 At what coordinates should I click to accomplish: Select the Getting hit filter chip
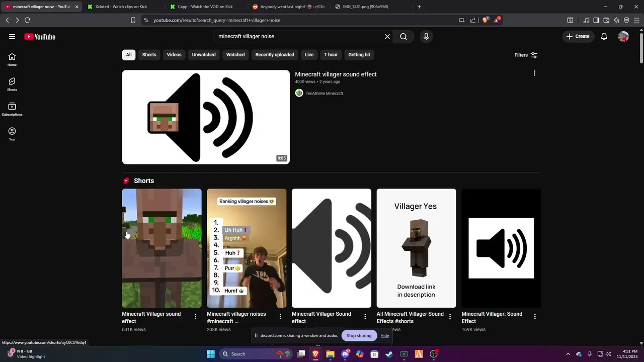pos(359,55)
